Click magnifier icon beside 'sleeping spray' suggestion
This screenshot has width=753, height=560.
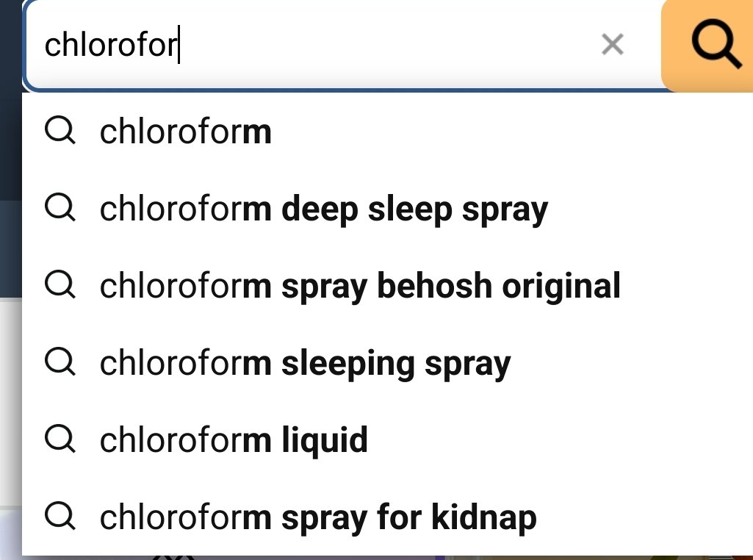click(x=60, y=362)
